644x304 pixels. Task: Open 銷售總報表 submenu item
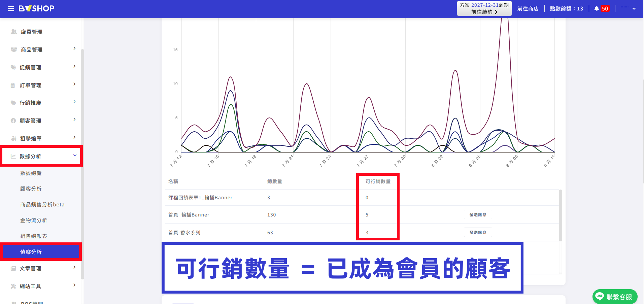(34, 236)
